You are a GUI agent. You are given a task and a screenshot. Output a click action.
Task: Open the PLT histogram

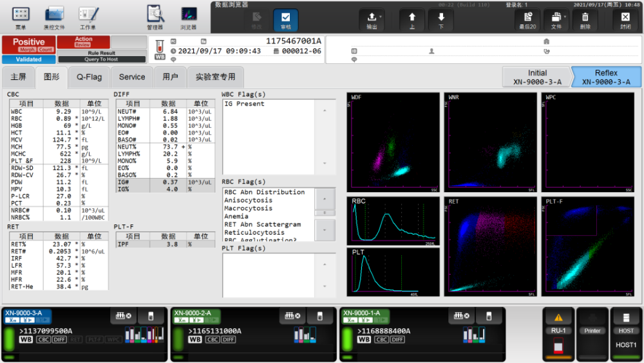393,271
